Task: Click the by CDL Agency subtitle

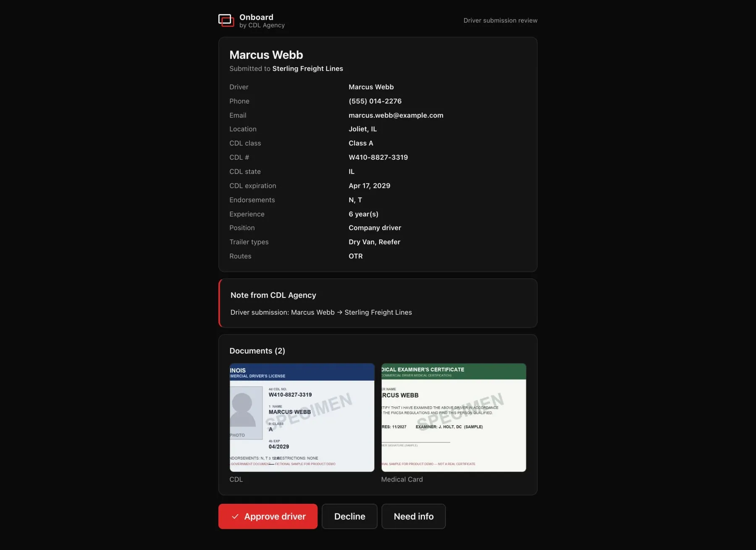Action: pyautogui.click(x=262, y=25)
